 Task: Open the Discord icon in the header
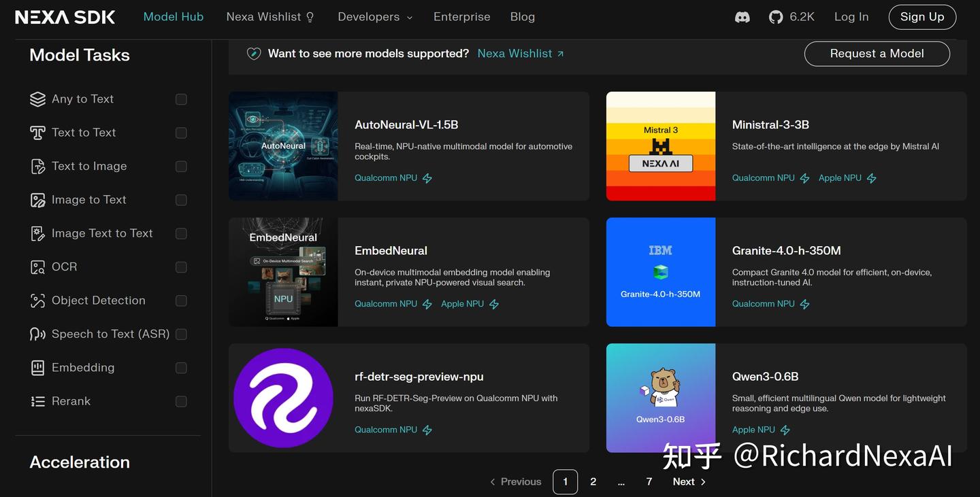coord(742,16)
